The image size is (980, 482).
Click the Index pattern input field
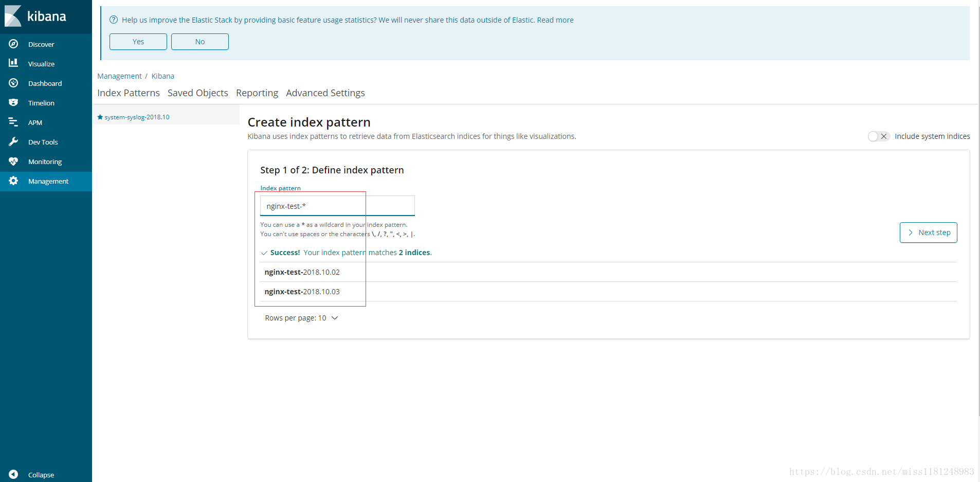pos(337,206)
